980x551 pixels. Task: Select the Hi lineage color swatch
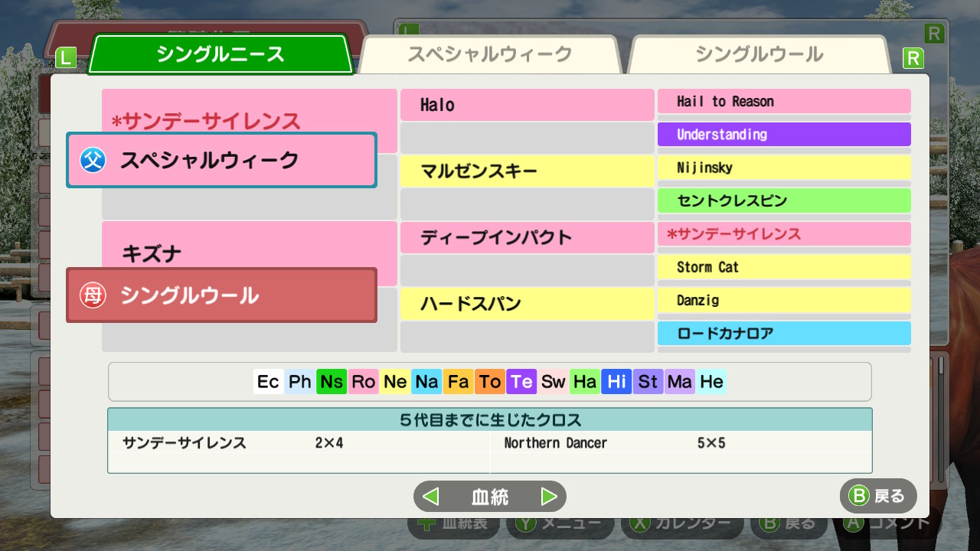(616, 382)
